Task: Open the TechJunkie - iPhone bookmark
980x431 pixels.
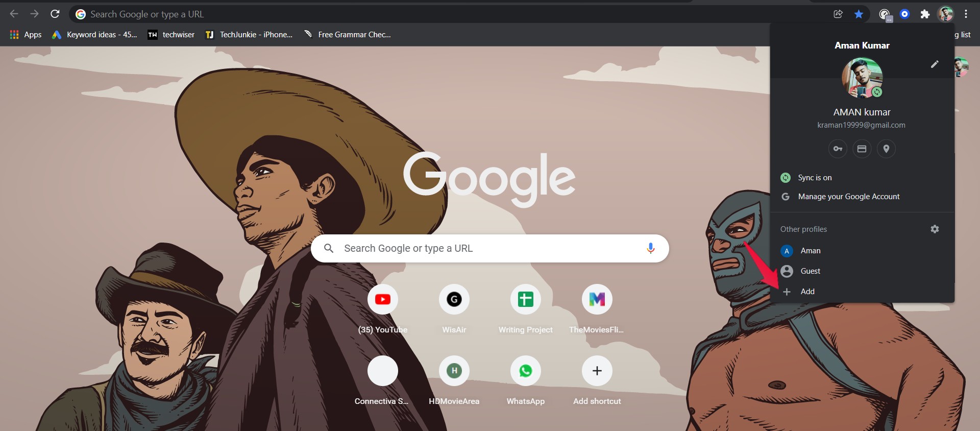Action: 249,35
